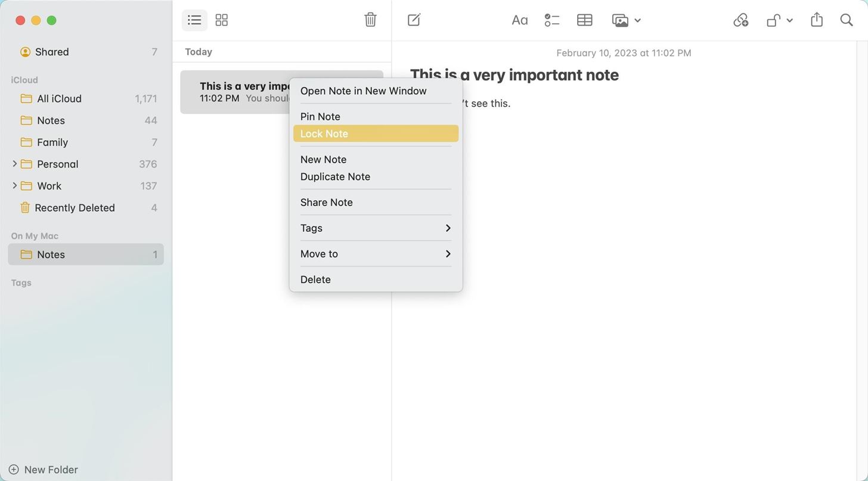Open the Recently Deleted folder
Image resolution: width=868 pixels, height=481 pixels.
[76, 207]
